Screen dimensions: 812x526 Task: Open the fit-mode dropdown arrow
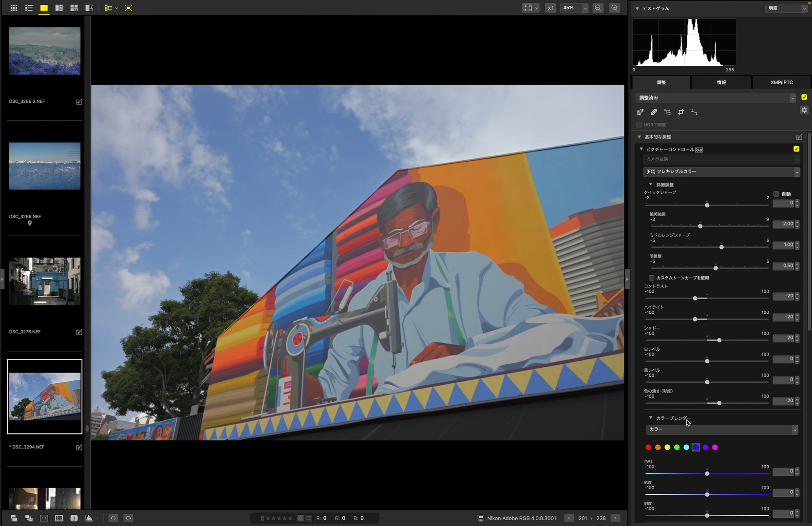pyautogui.click(x=536, y=8)
